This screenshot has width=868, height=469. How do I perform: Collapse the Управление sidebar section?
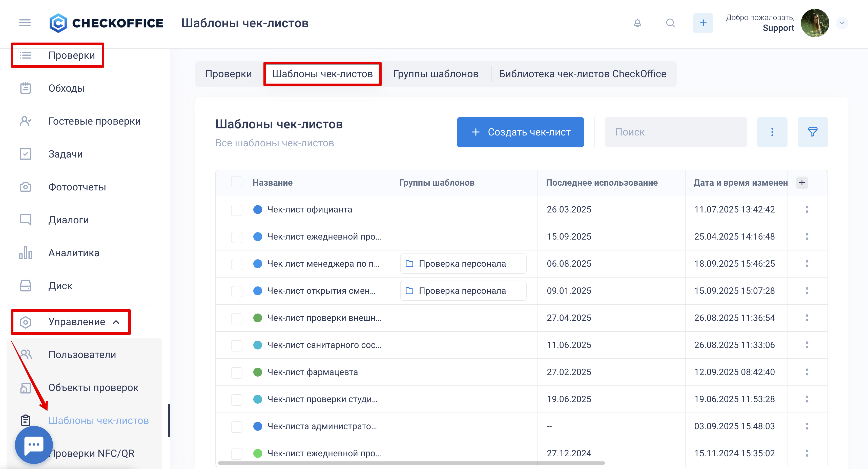116,322
